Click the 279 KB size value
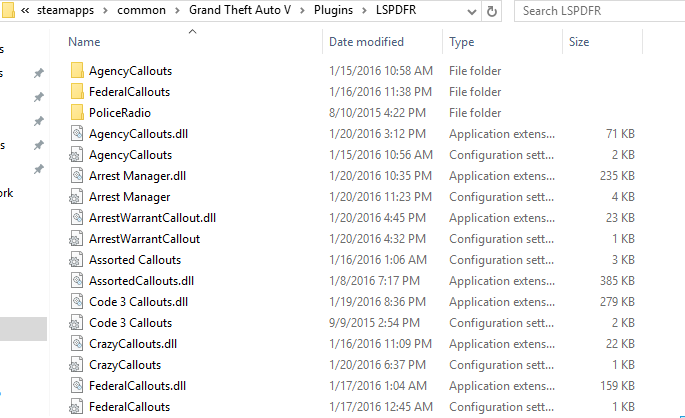The width and height of the screenshot is (685, 418). pos(617,301)
